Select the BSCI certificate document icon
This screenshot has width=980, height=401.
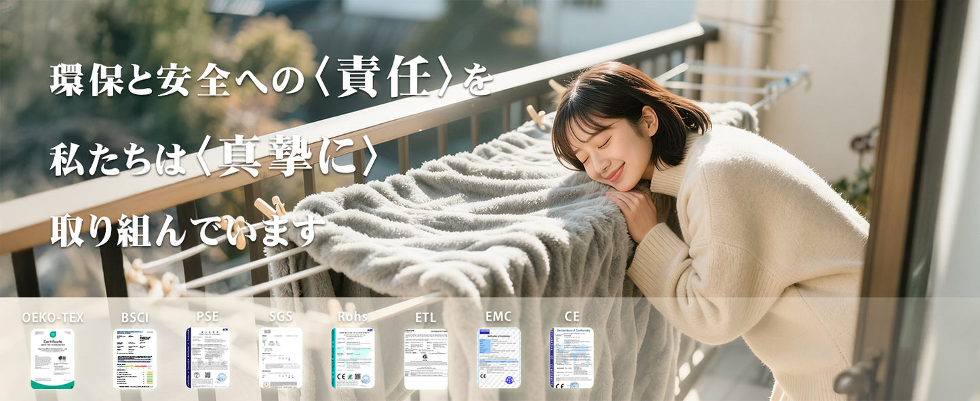134,359
